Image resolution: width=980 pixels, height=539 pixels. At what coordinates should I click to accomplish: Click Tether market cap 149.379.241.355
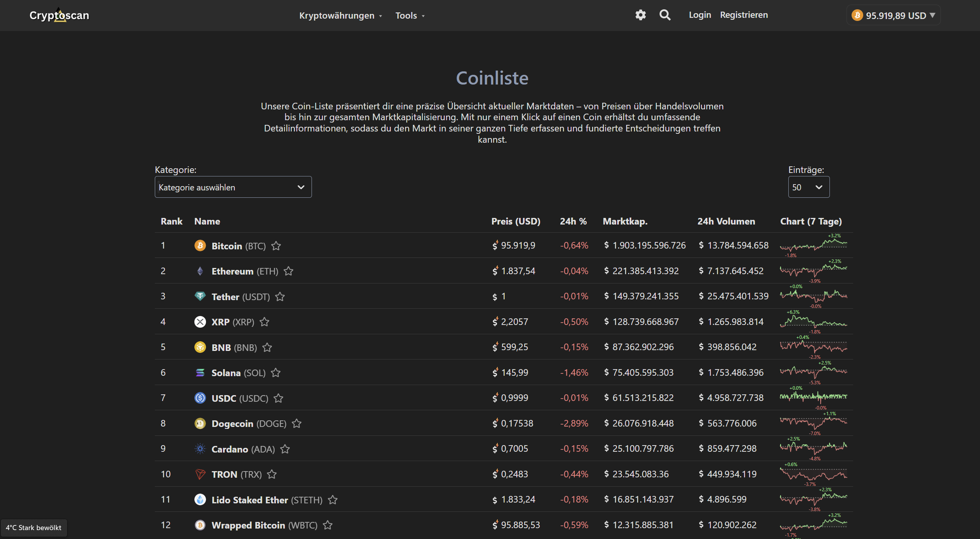(645, 296)
